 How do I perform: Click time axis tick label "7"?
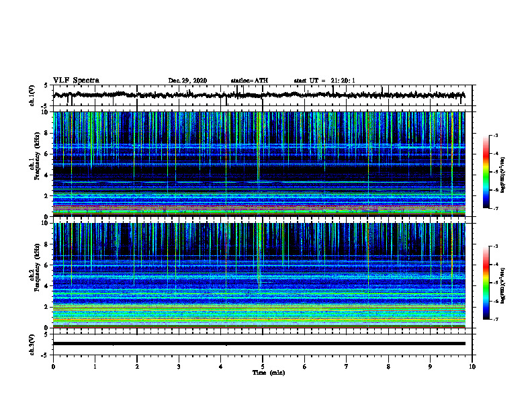point(347,367)
